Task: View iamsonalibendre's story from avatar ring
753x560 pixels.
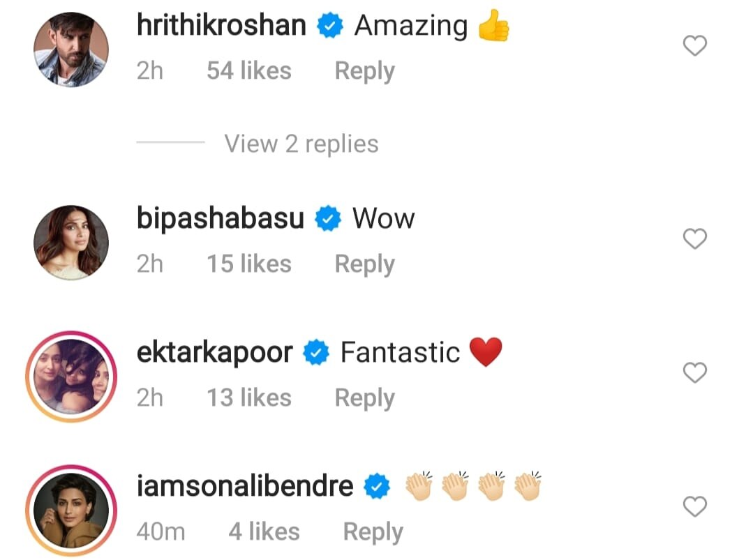Action: pyautogui.click(x=71, y=510)
